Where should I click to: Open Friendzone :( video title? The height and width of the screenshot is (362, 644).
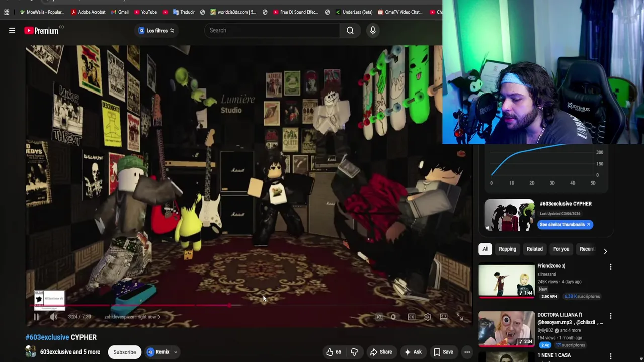[551, 266]
